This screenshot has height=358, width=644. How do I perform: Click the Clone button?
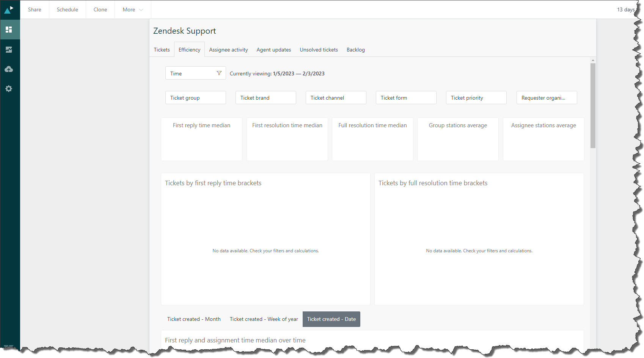100,9
